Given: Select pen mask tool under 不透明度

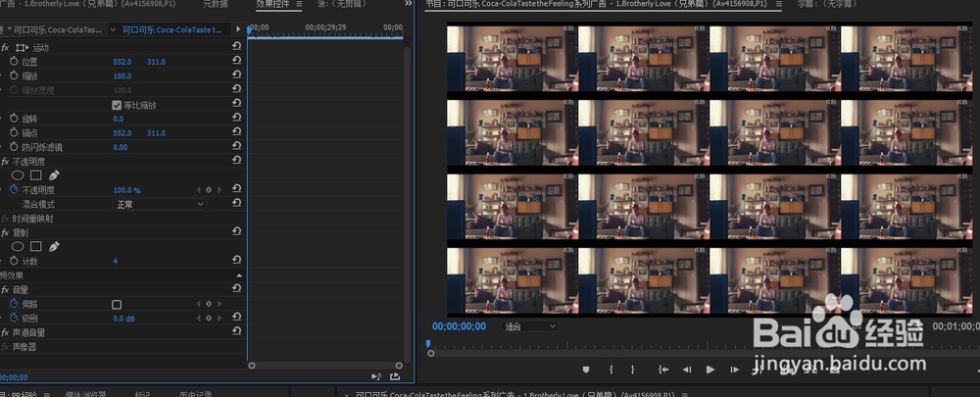Looking at the screenshot, I should [x=54, y=175].
